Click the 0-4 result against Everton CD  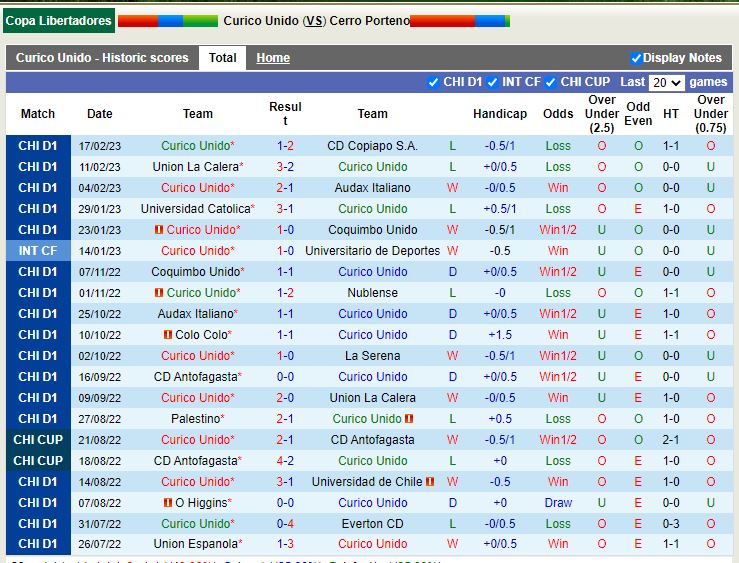point(285,523)
